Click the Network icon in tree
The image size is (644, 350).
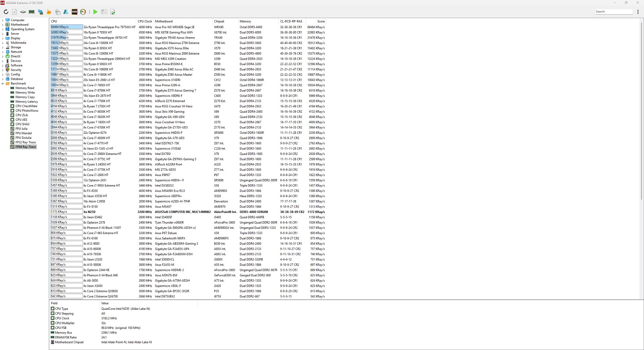point(7,52)
